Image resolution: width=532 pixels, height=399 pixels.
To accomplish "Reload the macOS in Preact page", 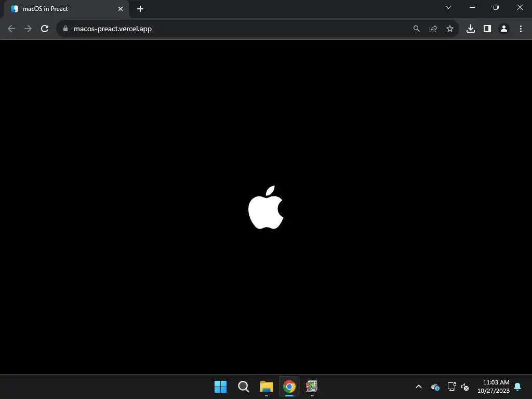I will [45, 29].
